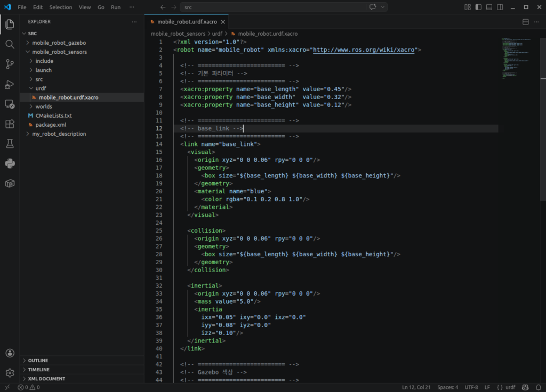Screen dimensions: 546x392
Task: Open the View menu
Action: [x=85, y=7]
